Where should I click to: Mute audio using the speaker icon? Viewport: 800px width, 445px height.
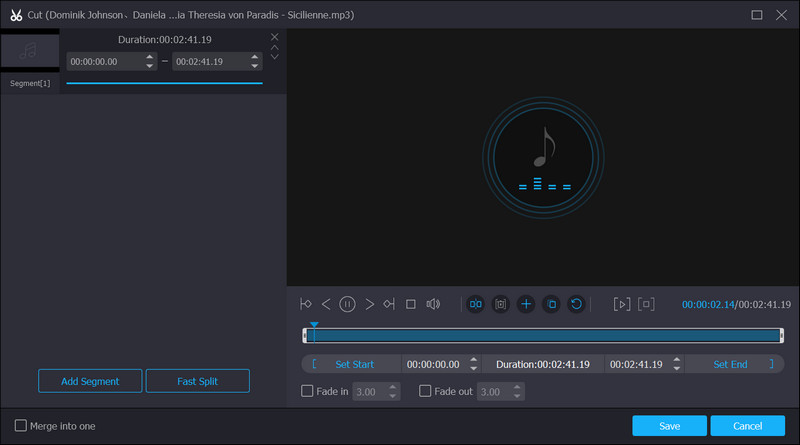[x=433, y=304]
